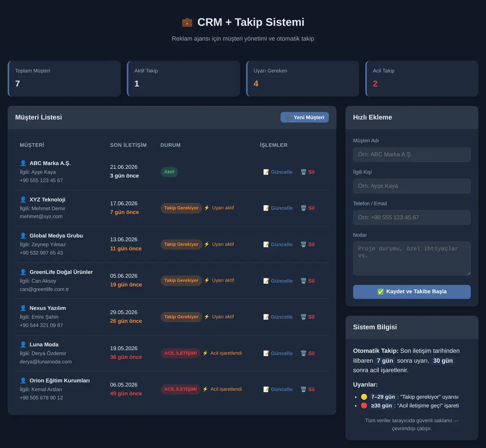Click the lightning icon in Orion Eğitim row
Image resolution: width=486 pixels, height=448 pixels.
(x=205, y=389)
